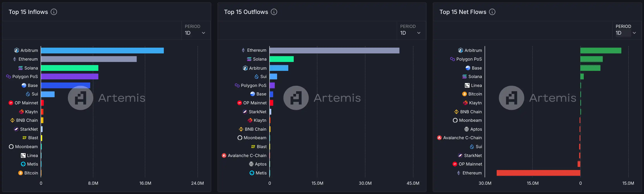644x194 pixels.
Task: Click the Arbitrum logo in Inflows chart
Action: [x=16, y=51]
